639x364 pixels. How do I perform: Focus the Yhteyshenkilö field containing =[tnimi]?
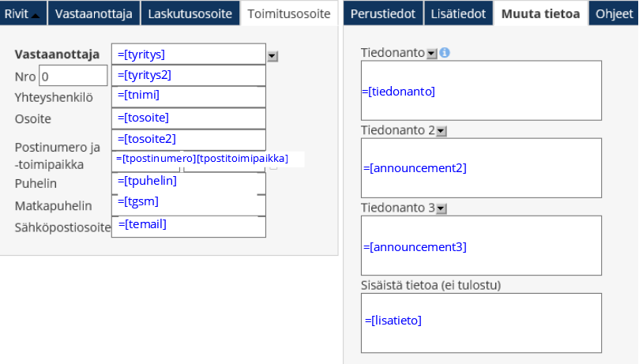click(x=188, y=96)
